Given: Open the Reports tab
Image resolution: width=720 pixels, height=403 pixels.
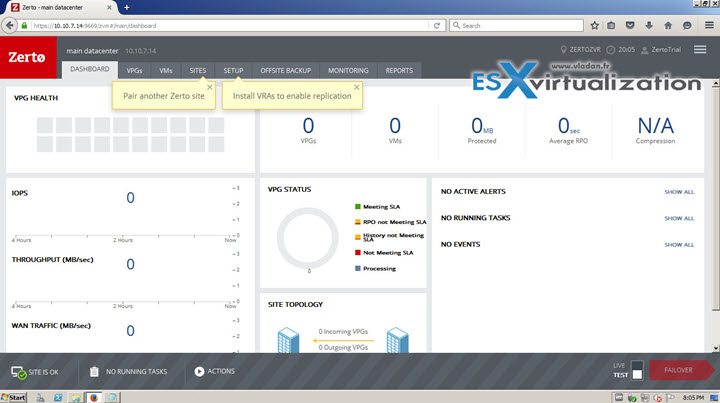Looking at the screenshot, I should click(399, 71).
